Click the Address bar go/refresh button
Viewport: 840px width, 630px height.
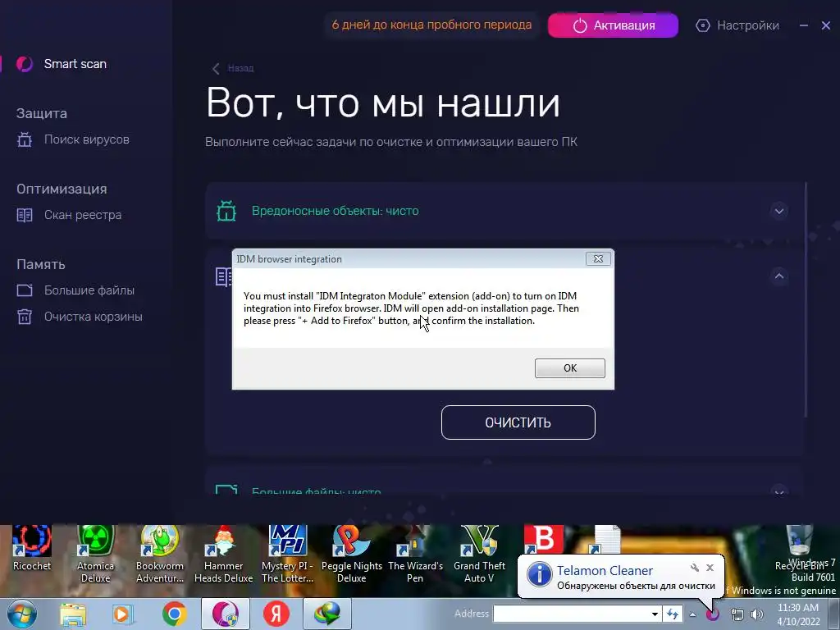(x=673, y=614)
